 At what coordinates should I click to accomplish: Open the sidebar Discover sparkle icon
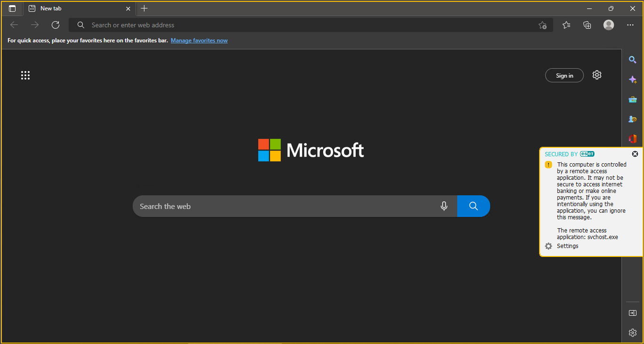pos(633,80)
